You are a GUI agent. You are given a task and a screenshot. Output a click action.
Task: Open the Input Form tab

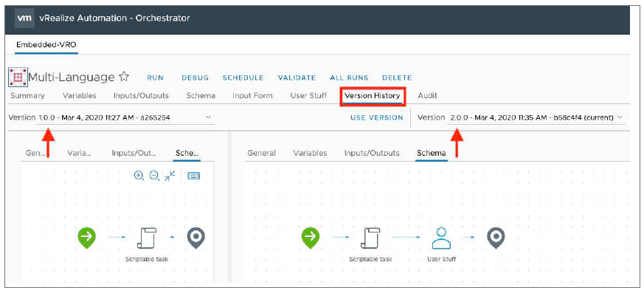[x=252, y=95]
